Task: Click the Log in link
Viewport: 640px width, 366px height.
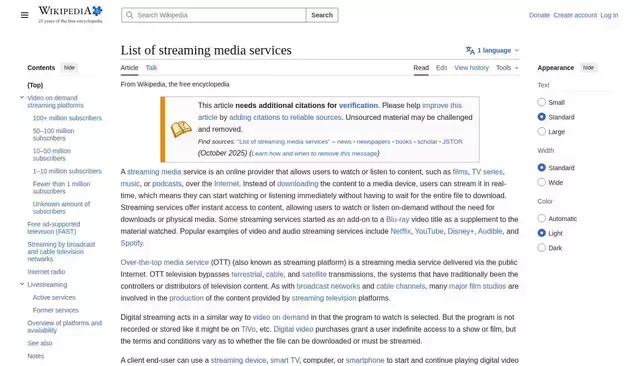Action: pos(609,15)
